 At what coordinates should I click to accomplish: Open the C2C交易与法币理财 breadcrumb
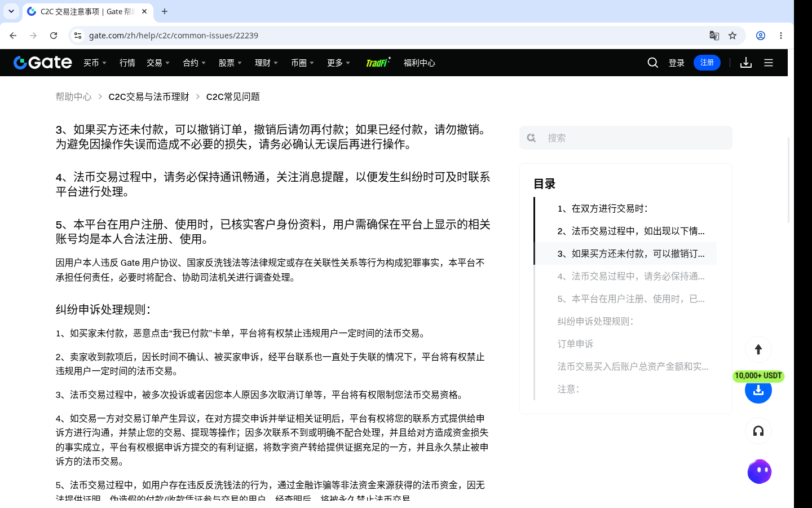click(x=149, y=97)
